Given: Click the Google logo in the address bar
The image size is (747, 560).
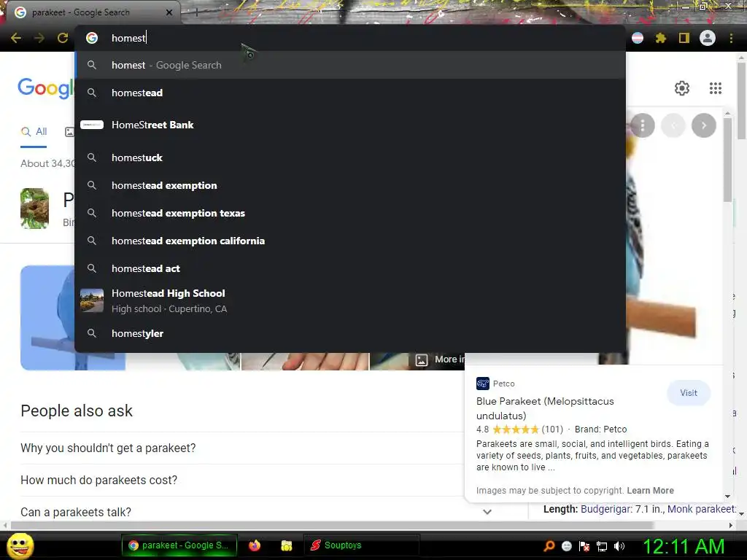Looking at the screenshot, I should click(92, 38).
